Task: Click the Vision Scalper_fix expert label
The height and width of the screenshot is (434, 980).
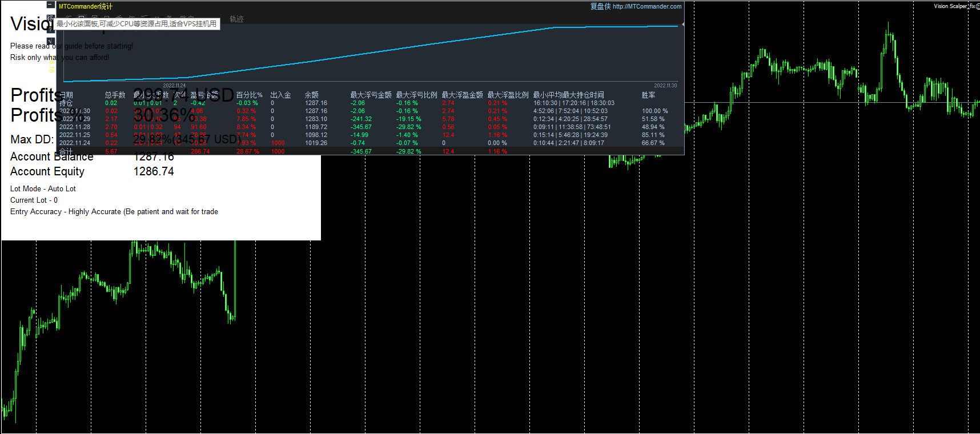Action: (954, 6)
